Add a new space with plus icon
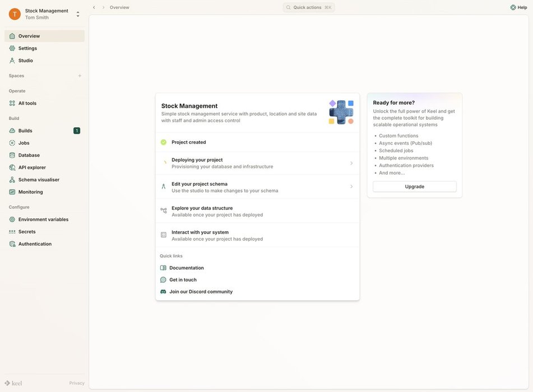Screen dimensions: 533x392 click(x=80, y=76)
